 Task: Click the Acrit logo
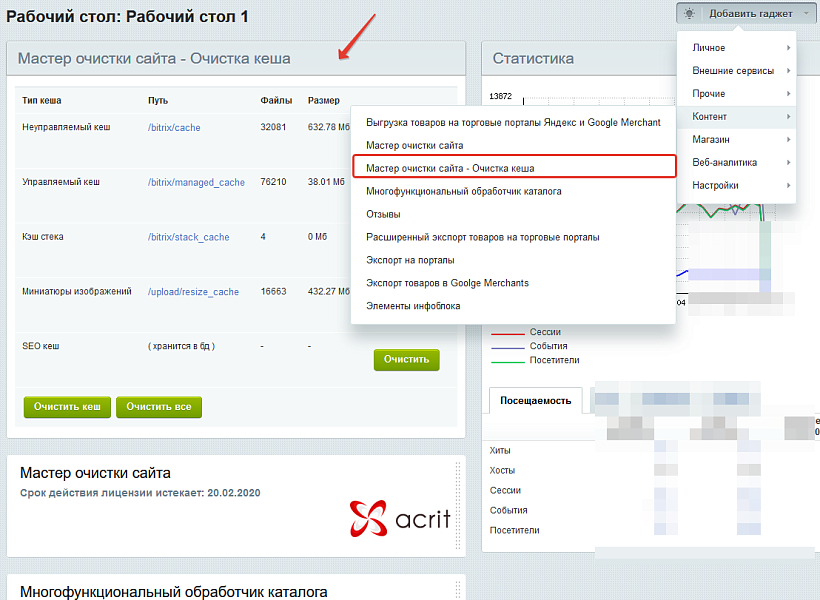pos(400,518)
